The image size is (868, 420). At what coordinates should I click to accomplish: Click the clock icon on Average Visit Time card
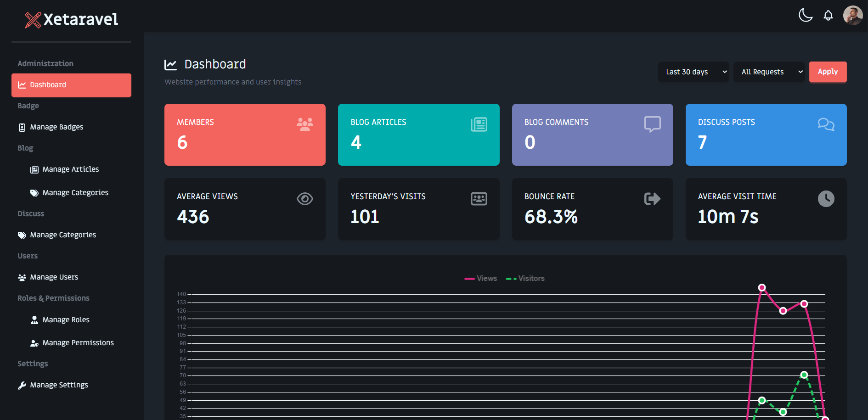[x=826, y=198]
